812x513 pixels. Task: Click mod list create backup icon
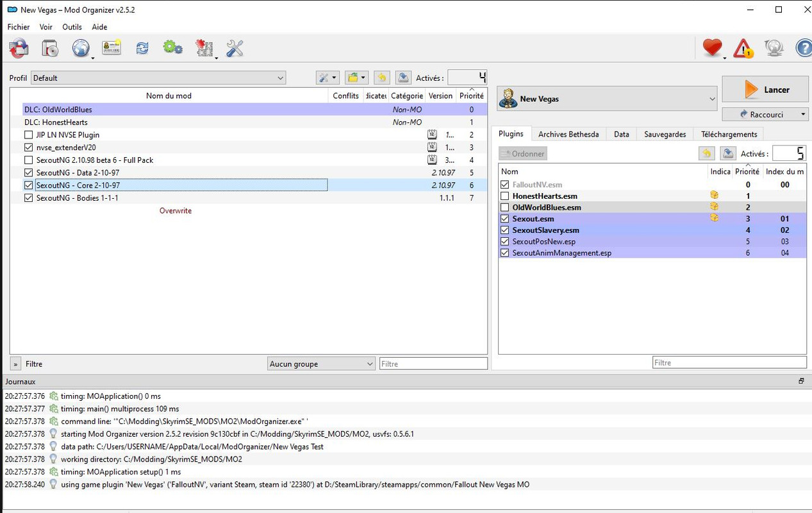click(403, 78)
